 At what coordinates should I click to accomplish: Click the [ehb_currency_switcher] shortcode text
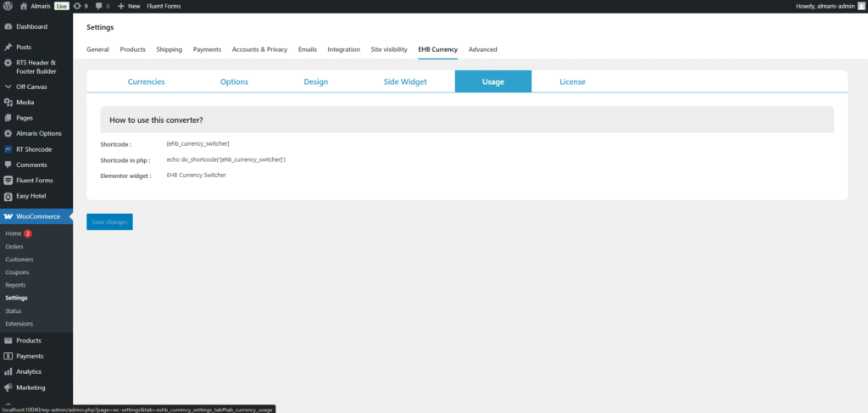click(198, 143)
